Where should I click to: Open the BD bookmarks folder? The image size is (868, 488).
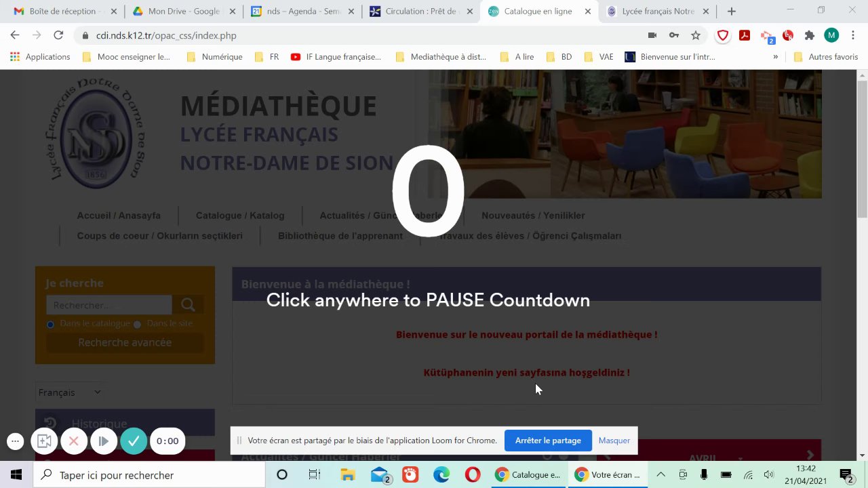[558, 57]
